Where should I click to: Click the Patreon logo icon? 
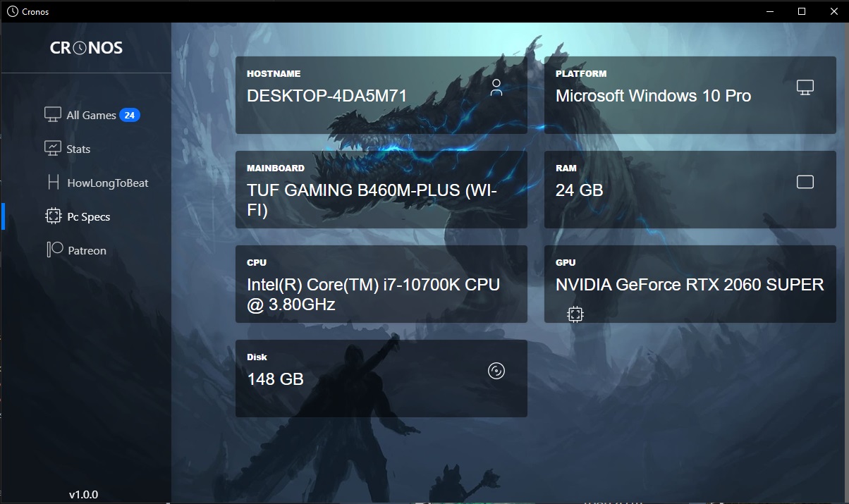(x=54, y=250)
